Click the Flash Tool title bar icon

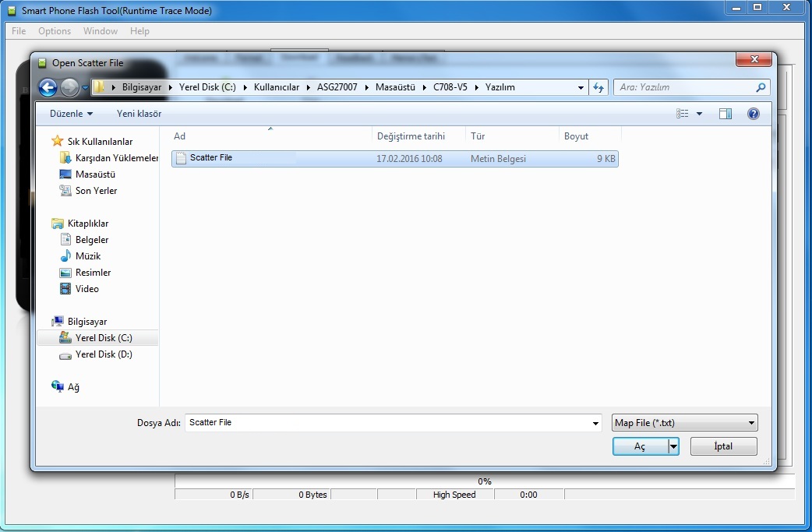(x=12, y=11)
